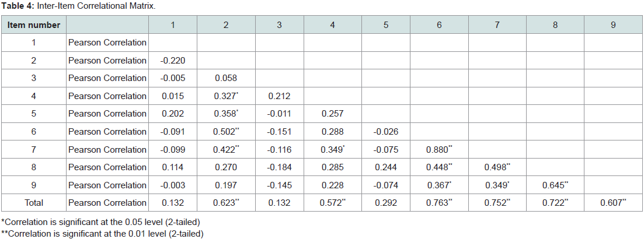Click the 0.05 level significance footnote

100,222
